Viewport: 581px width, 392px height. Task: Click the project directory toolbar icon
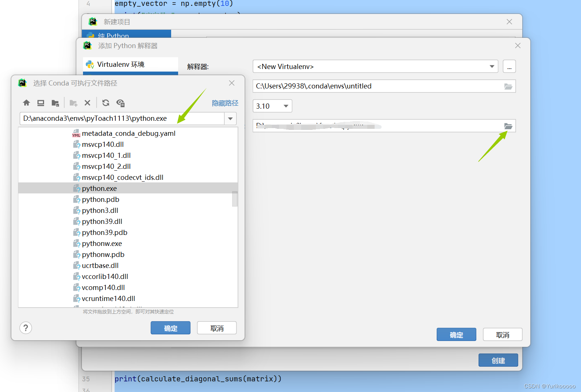55,103
